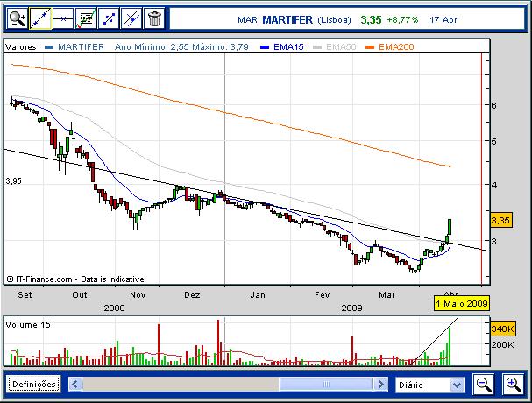
Task: Click the 1 Maio 2009 date marker
Action: [462, 303]
